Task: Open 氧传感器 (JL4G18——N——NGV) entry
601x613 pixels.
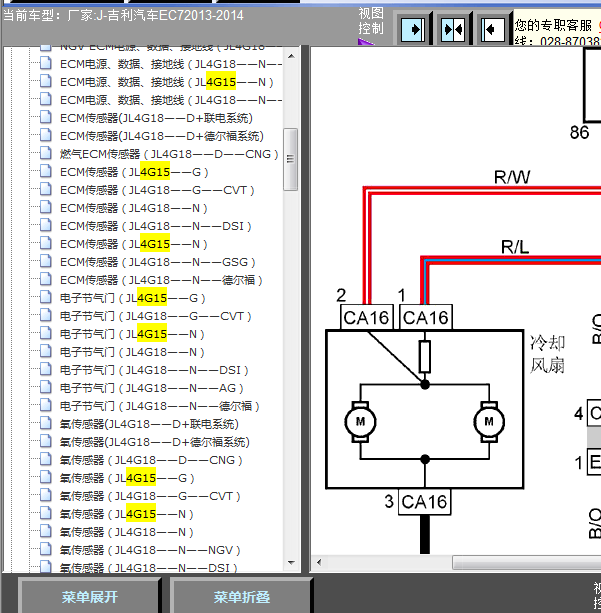Action: tap(150, 550)
